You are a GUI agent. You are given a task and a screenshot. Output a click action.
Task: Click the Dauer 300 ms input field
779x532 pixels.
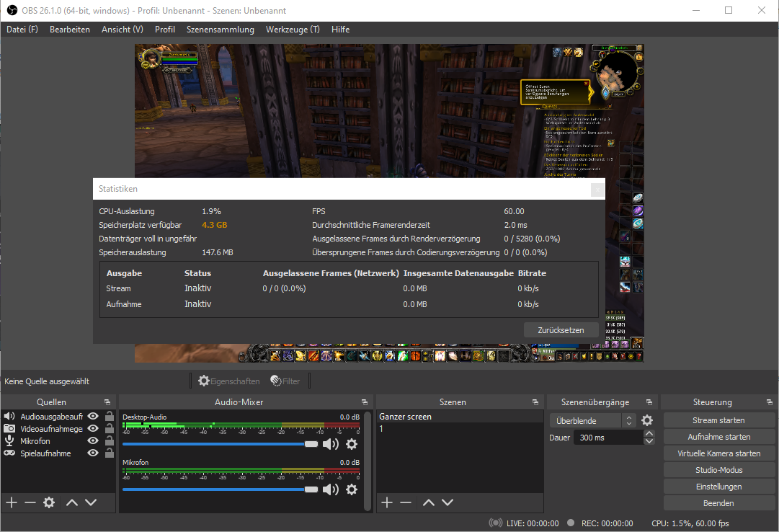coord(609,438)
